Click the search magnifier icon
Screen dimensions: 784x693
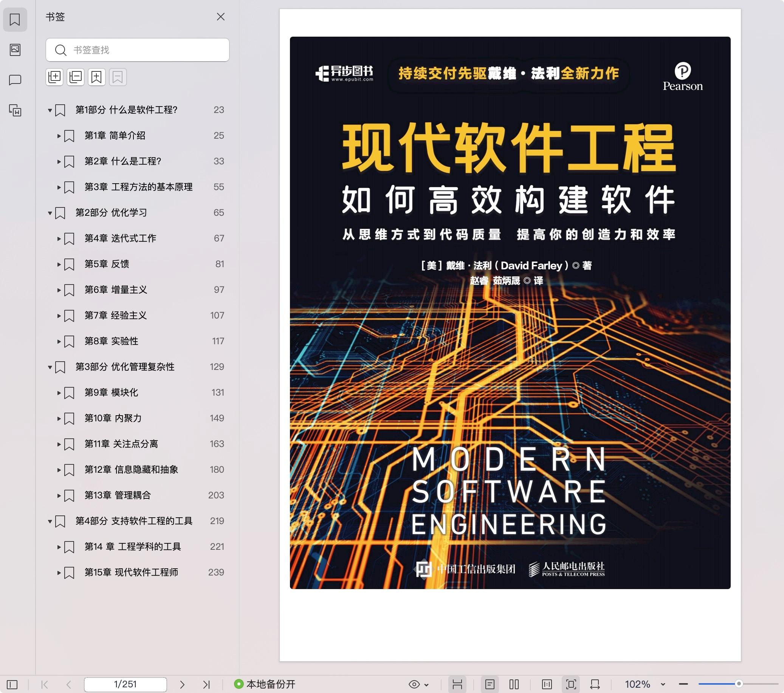coord(60,50)
